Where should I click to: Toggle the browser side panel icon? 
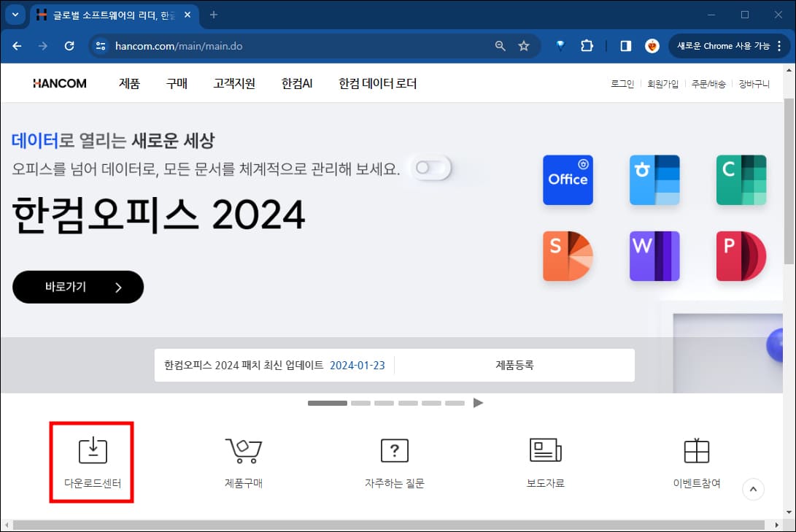click(625, 45)
